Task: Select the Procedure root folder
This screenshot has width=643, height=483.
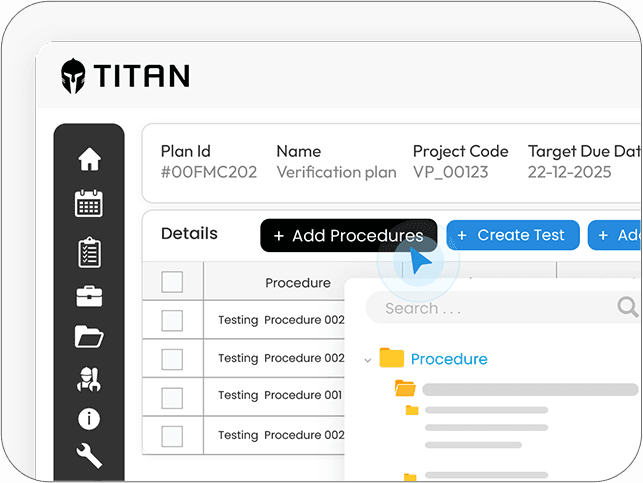Action: coord(448,359)
